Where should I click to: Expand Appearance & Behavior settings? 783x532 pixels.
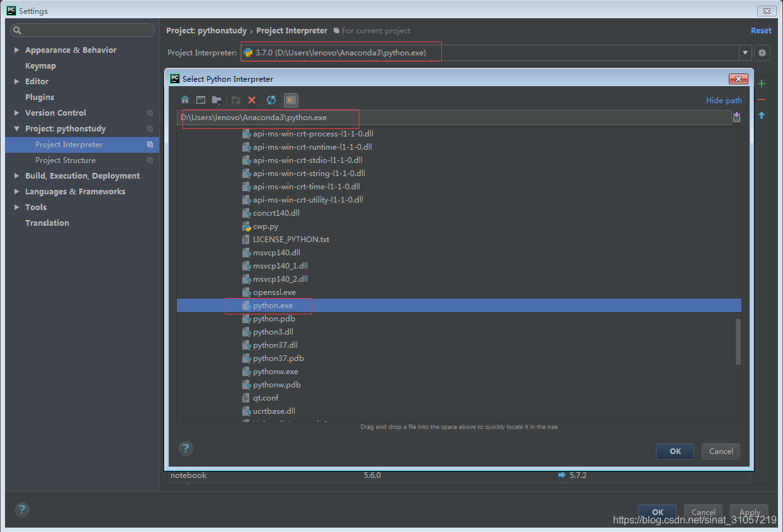[16, 50]
